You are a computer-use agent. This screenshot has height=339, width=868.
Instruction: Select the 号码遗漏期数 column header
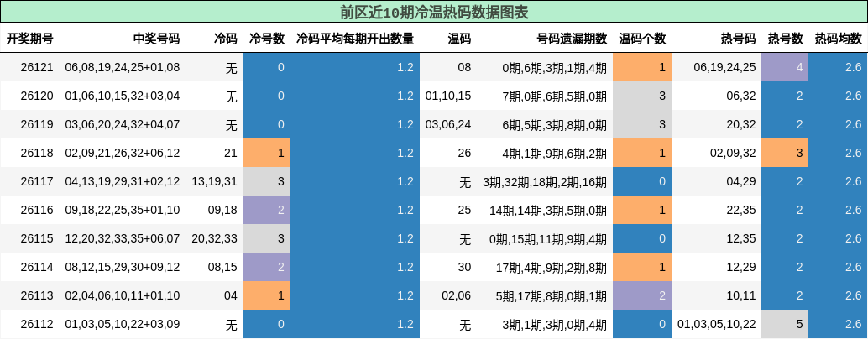pos(572,39)
